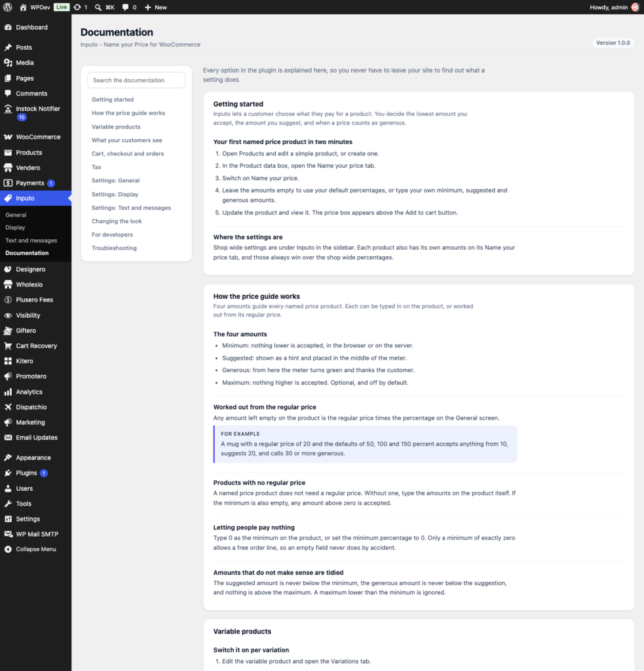Click Howdy, admin account text

(x=609, y=7)
